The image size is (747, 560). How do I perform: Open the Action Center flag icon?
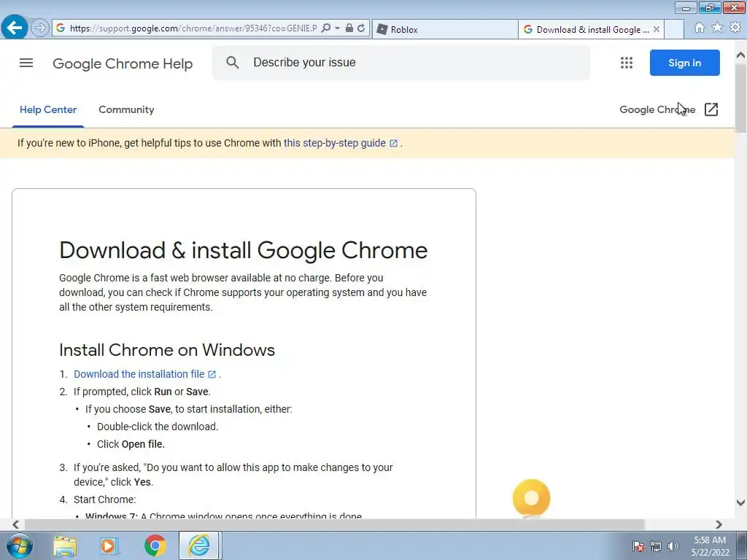(x=638, y=546)
